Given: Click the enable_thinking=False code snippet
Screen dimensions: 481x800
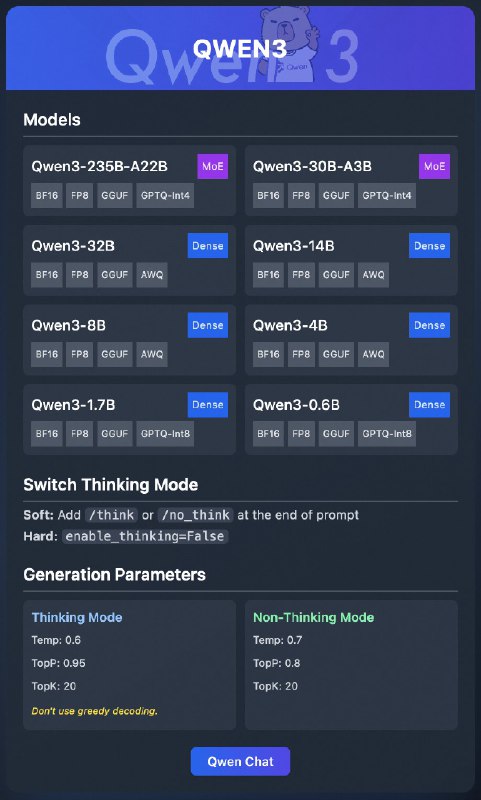Looking at the screenshot, I should [144, 536].
